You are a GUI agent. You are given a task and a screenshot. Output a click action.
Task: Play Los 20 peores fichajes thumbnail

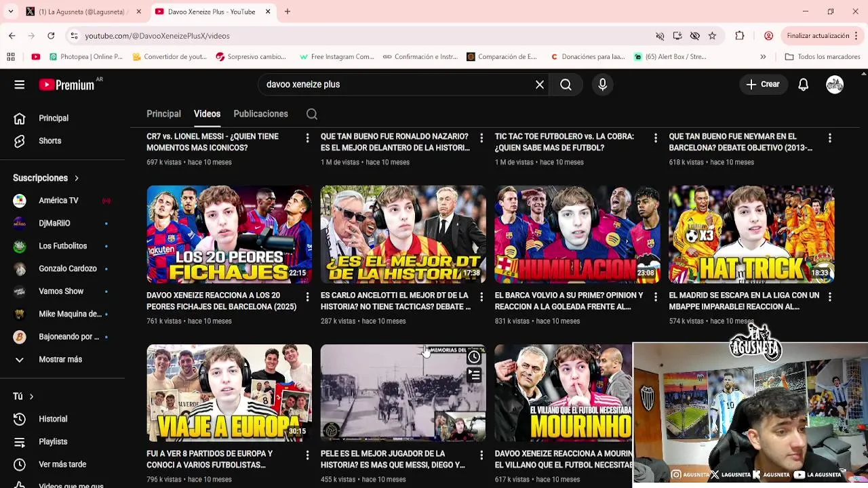(x=229, y=234)
